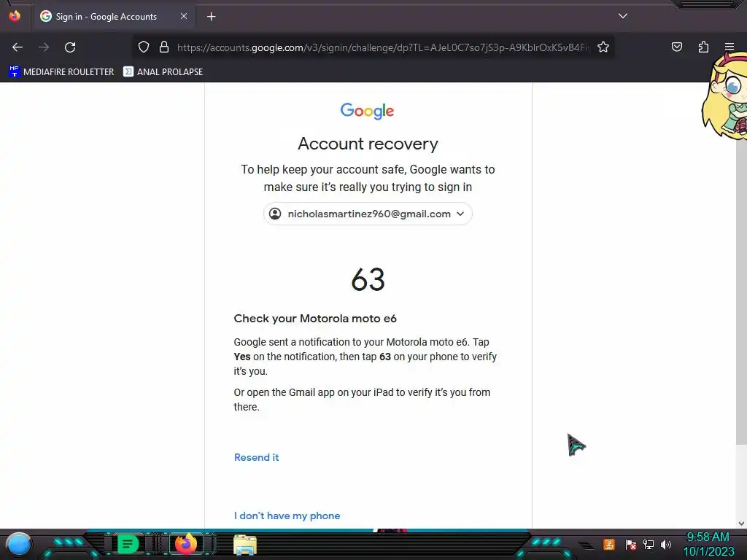The width and height of the screenshot is (747, 560).
Task: Open the Extensions puzzle icon
Action: 703,47
